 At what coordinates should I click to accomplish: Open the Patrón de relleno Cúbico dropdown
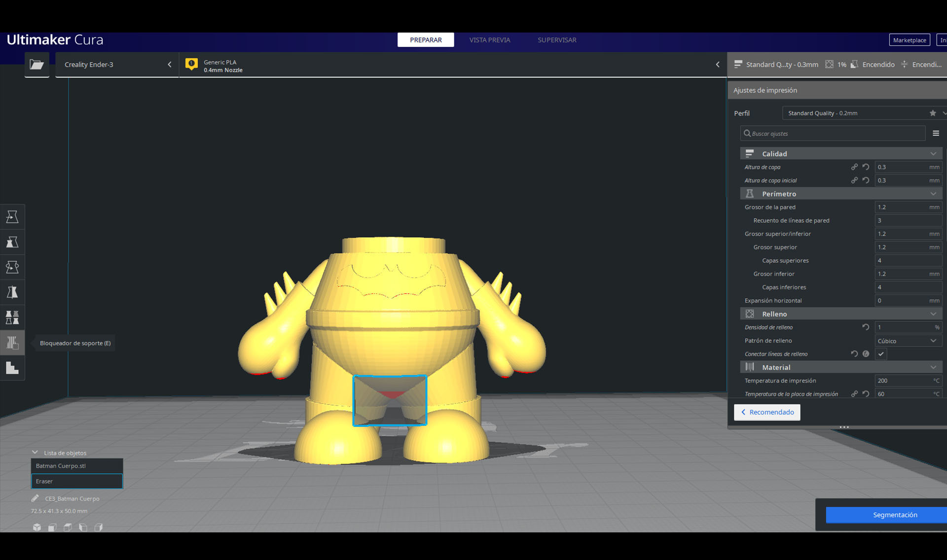click(x=908, y=341)
